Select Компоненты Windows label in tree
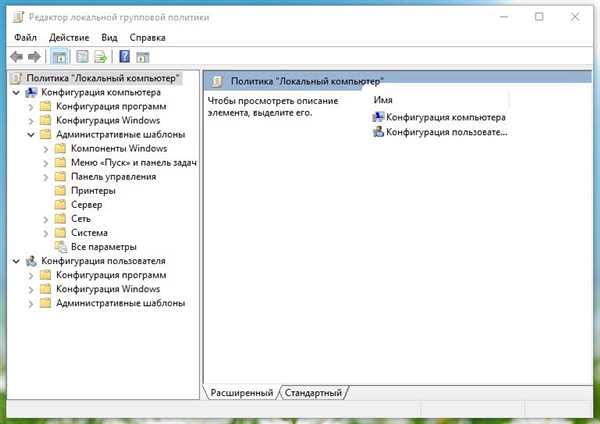Viewport: 600px width, 424px height. [119, 148]
